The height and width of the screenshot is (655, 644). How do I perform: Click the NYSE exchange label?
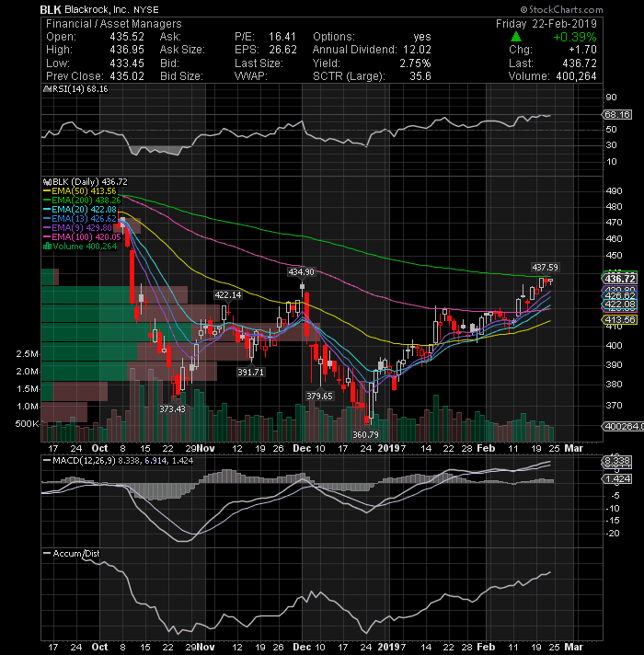click(x=146, y=9)
